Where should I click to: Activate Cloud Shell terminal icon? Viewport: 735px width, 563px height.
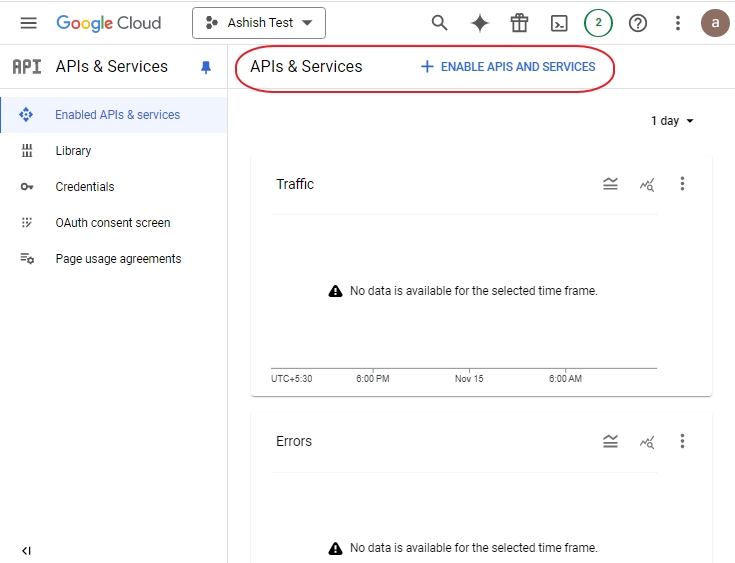pyautogui.click(x=559, y=23)
